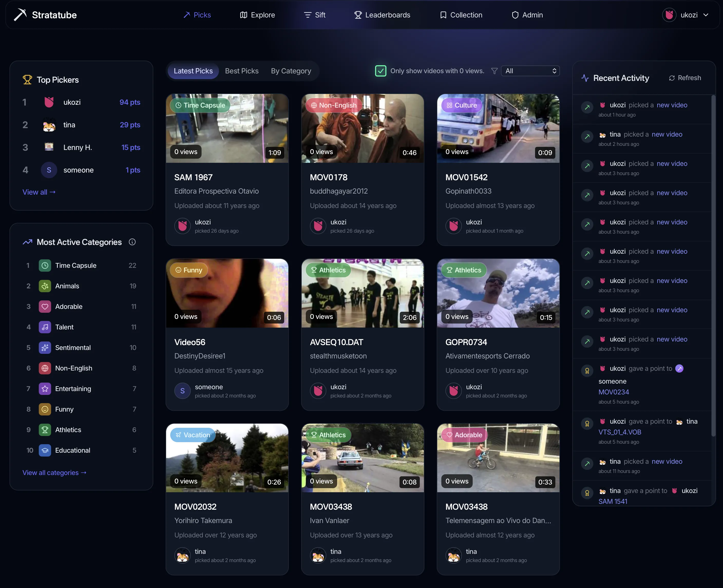The image size is (723, 588).
Task: Click the Educational graduation cap icon
Action: point(45,450)
